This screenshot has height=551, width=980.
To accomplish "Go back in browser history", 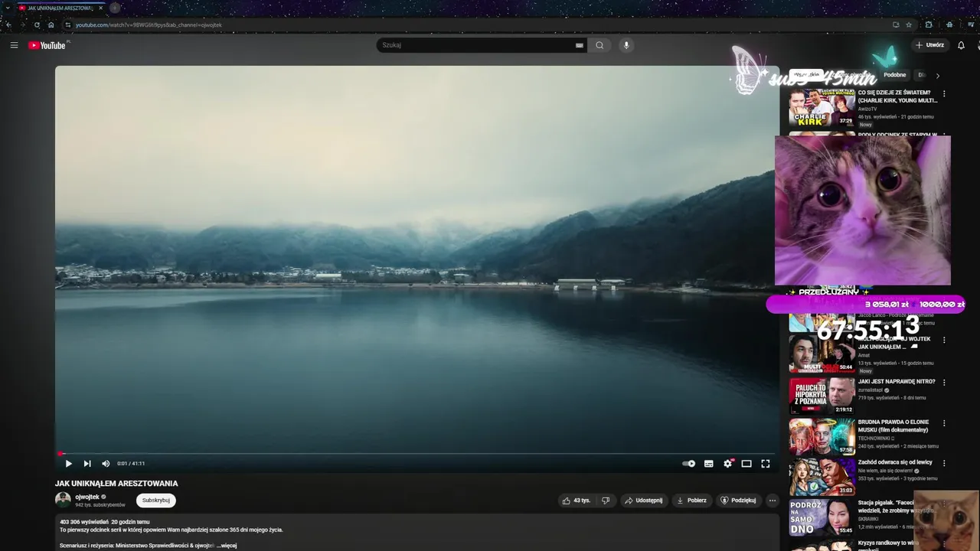I will [8, 24].
